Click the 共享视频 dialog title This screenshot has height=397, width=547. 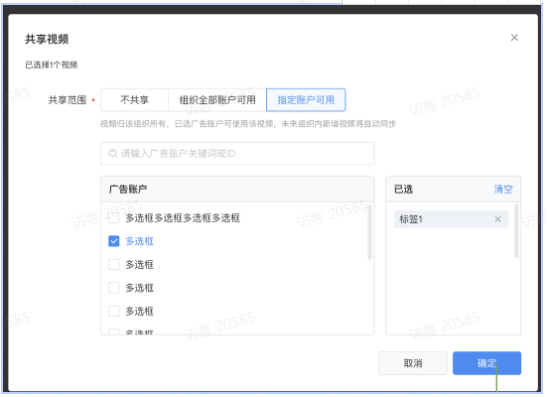point(47,39)
